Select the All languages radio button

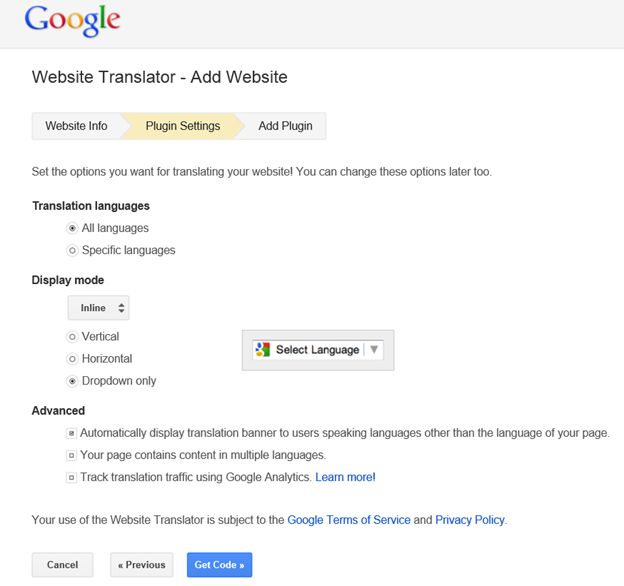pos(72,228)
